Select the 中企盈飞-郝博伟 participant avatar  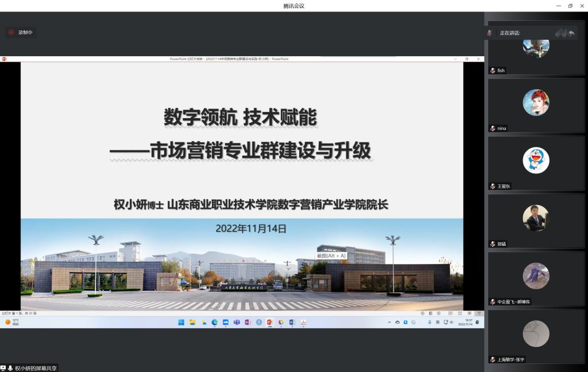(536, 276)
